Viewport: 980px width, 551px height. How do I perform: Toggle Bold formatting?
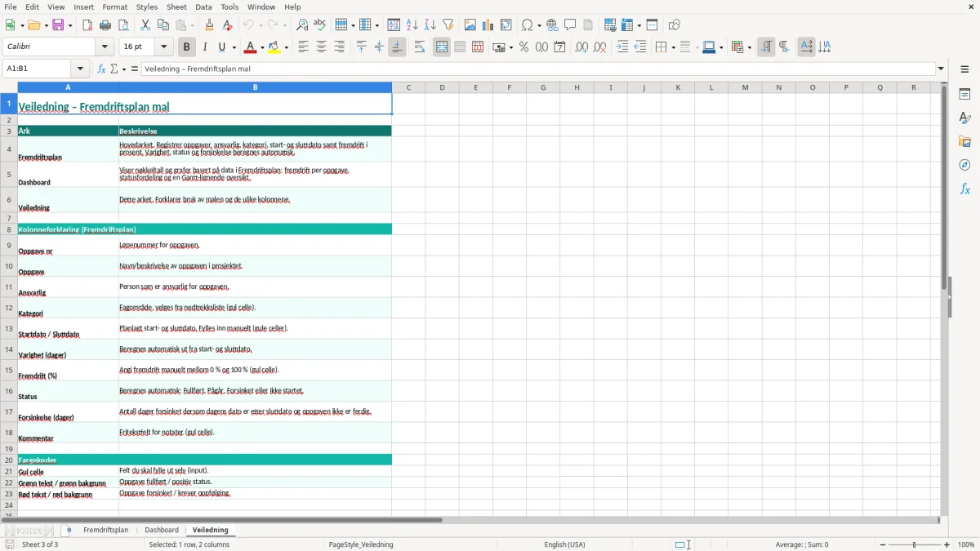pos(187,47)
